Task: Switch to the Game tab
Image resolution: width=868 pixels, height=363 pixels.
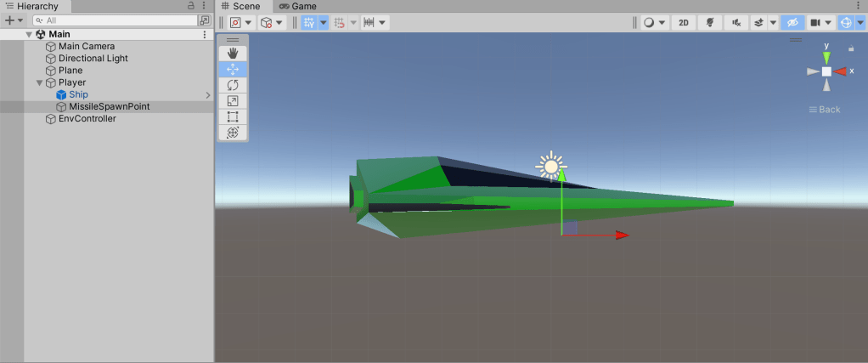Action: click(x=297, y=6)
